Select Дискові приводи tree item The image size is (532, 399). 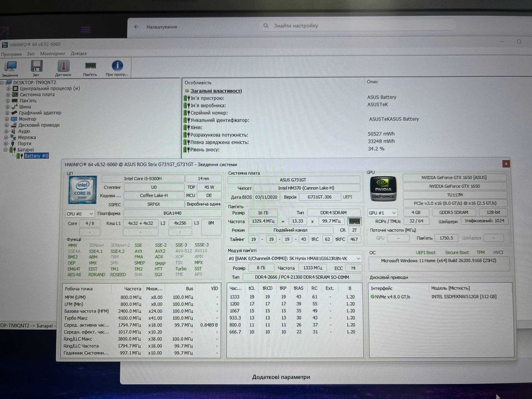coord(39,125)
